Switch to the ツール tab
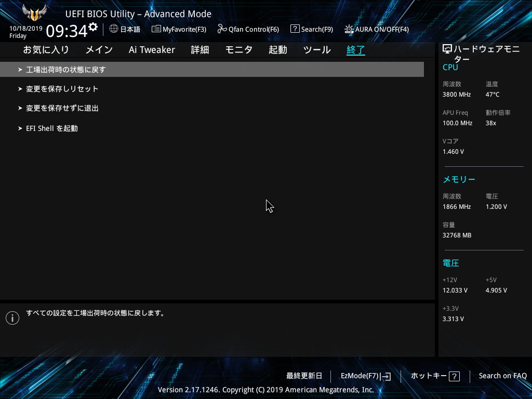This screenshot has height=399, width=532. point(317,50)
